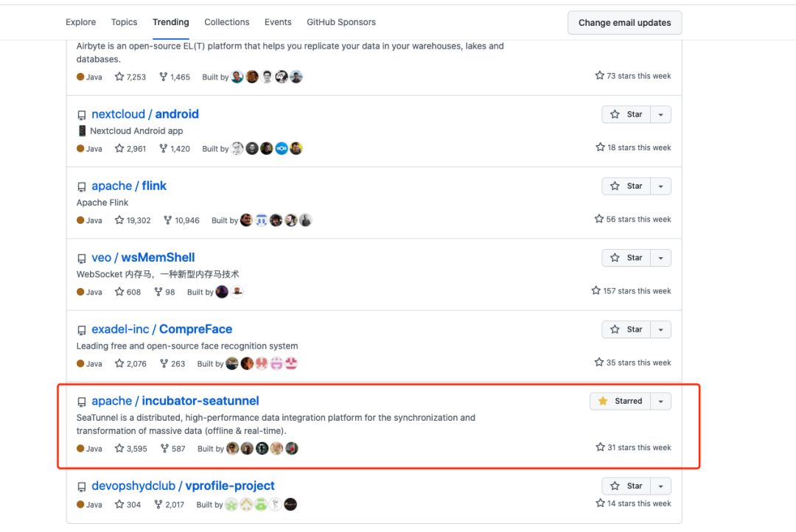Open devopshydclub / vprofile-project repository link
Viewport: 796px width, 532px height.
pyautogui.click(x=183, y=486)
